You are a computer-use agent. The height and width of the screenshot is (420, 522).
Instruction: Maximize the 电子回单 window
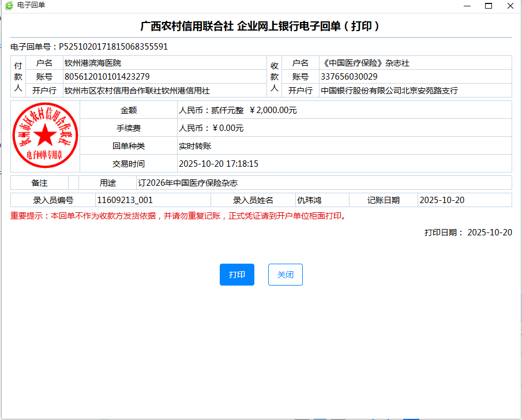click(x=489, y=6)
